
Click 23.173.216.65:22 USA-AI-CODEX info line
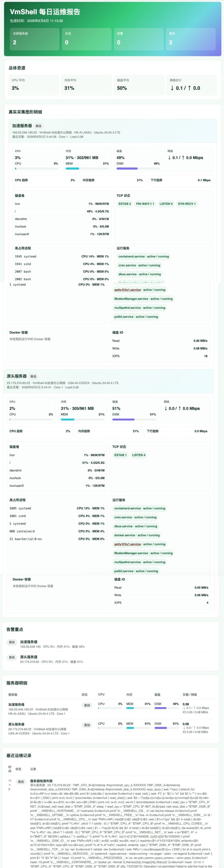pos(63,383)
